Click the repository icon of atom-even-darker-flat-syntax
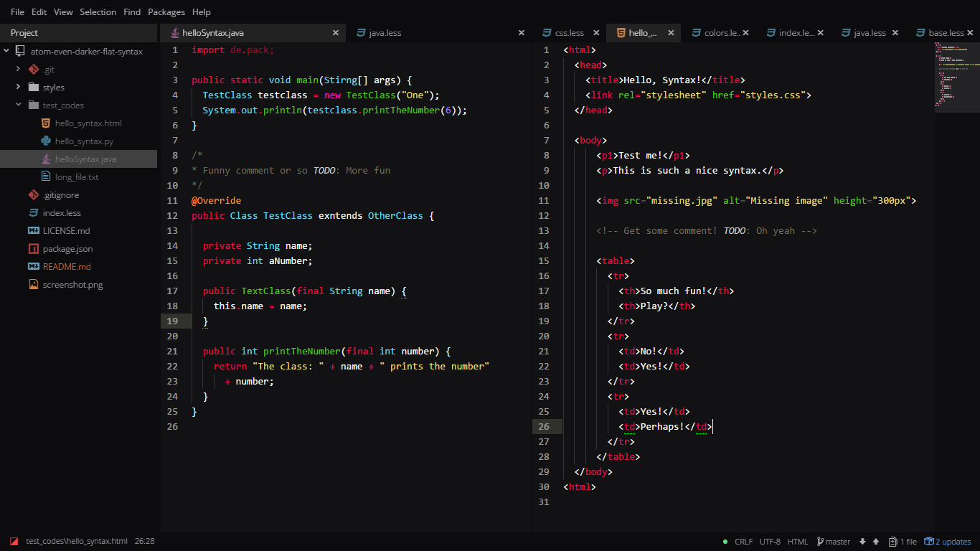 coord(21,52)
